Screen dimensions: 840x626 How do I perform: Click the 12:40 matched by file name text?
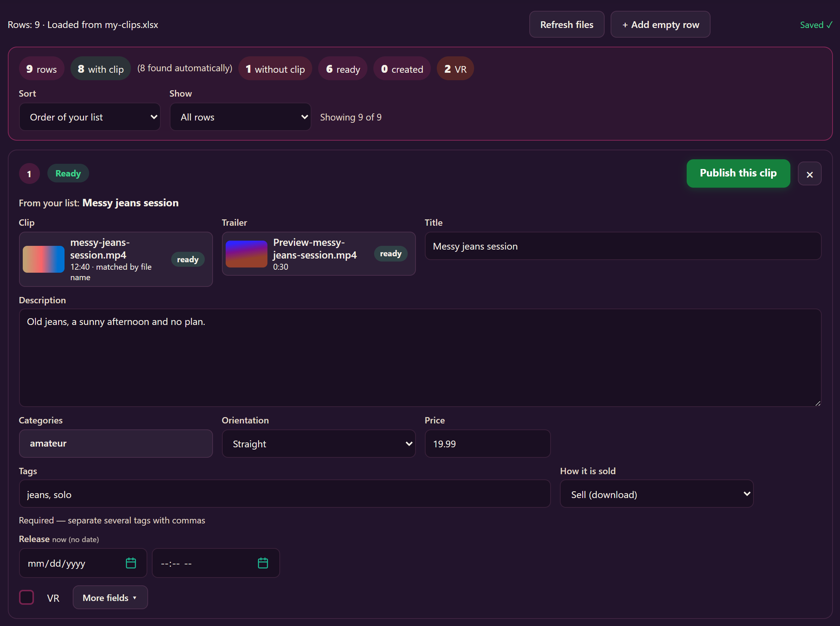pos(111,272)
